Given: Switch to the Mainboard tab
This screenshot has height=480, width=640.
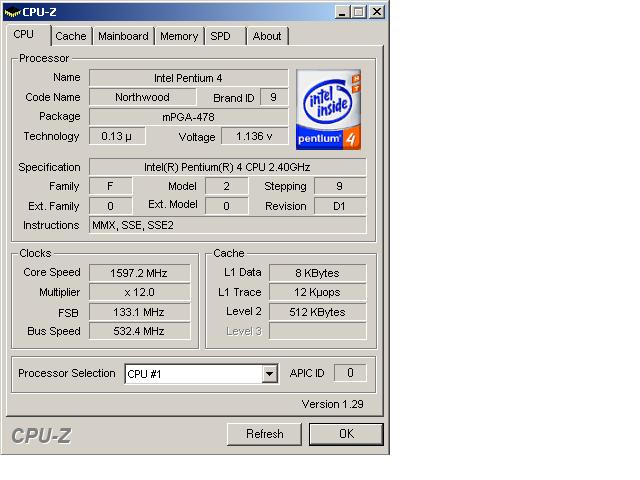Looking at the screenshot, I should tap(123, 36).
